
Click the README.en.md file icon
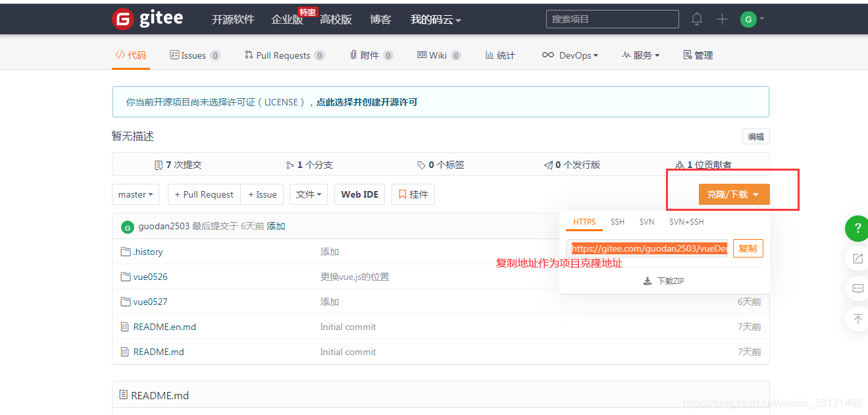pos(125,327)
